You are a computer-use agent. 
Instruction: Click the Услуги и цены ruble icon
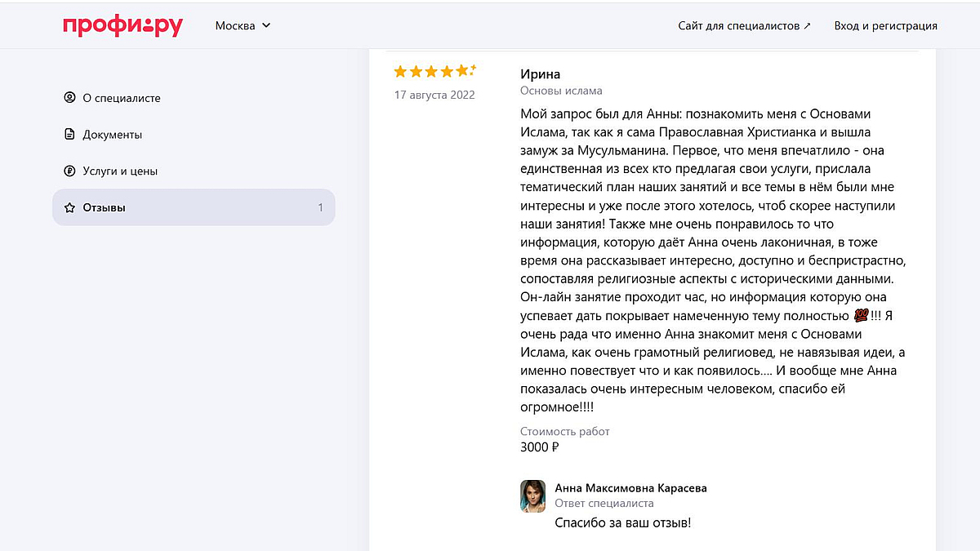click(69, 171)
